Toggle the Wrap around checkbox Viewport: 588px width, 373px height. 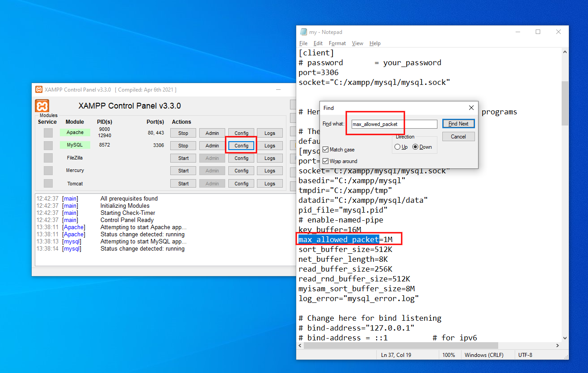326,161
